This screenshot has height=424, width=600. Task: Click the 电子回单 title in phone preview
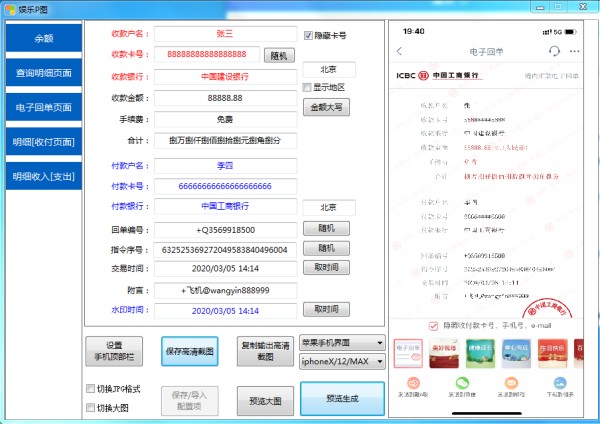[486, 52]
